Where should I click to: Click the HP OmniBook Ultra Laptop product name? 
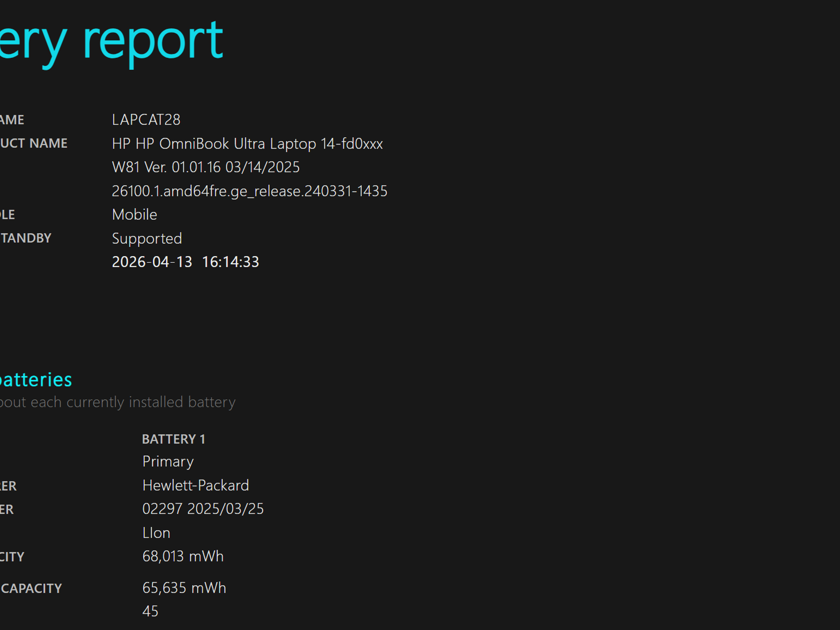tap(247, 144)
